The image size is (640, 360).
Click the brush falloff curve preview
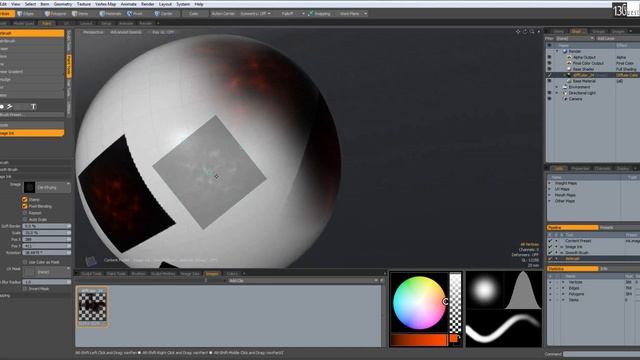[523, 289]
